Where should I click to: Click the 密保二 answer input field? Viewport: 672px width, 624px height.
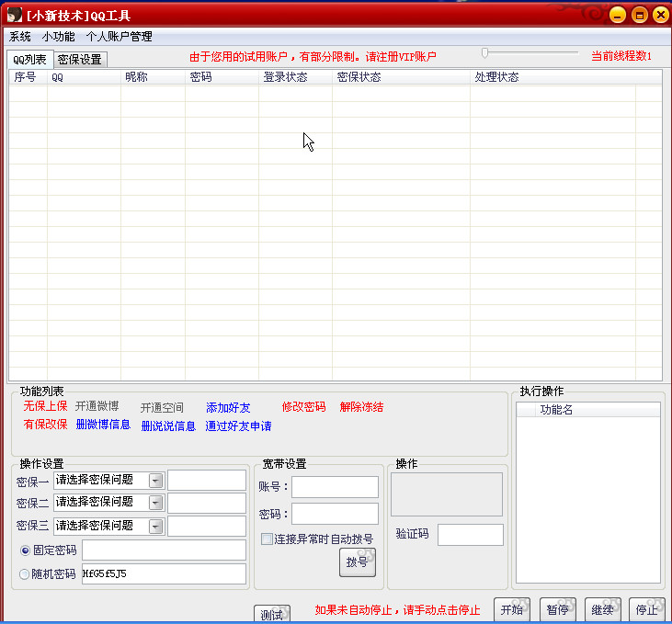point(207,503)
